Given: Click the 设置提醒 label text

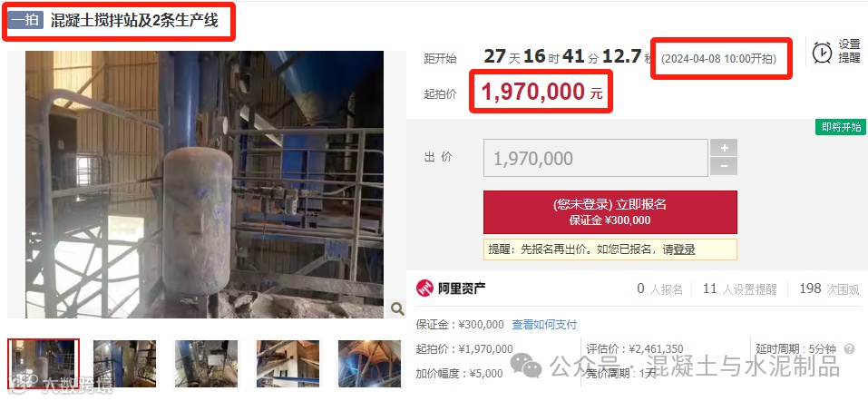Looking at the screenshot, I should tap(849, 51).
